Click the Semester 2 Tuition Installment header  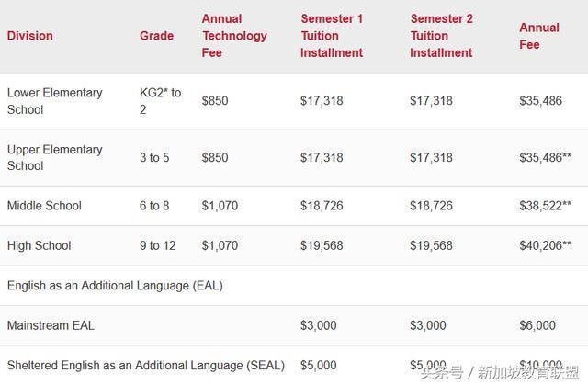[x=441, y=36]
